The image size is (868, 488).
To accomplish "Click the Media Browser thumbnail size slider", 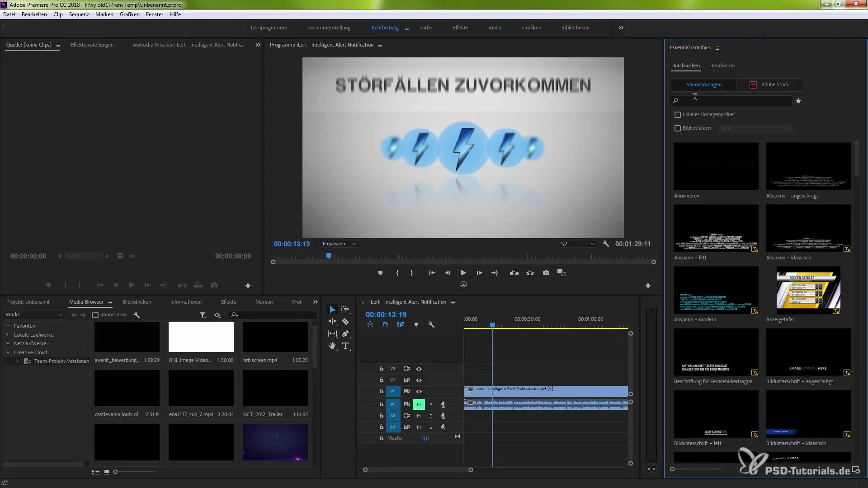I will tap(135, 472).
